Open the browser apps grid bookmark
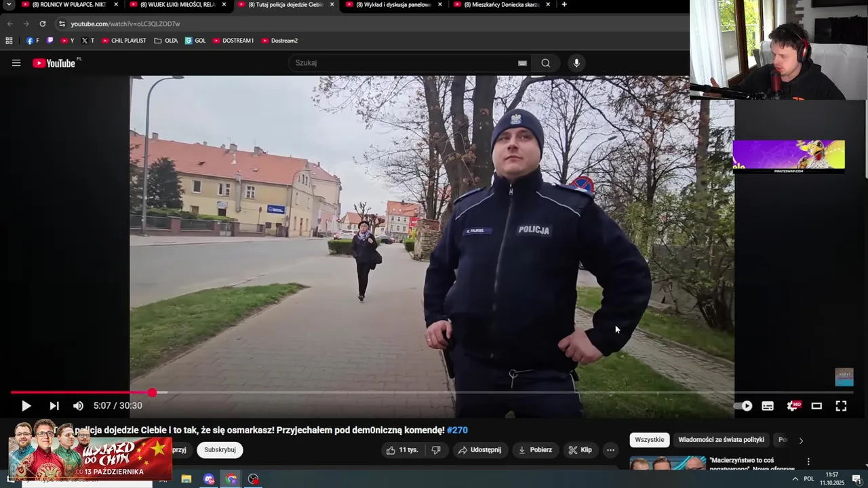868x488 pixels. point(9,41)
